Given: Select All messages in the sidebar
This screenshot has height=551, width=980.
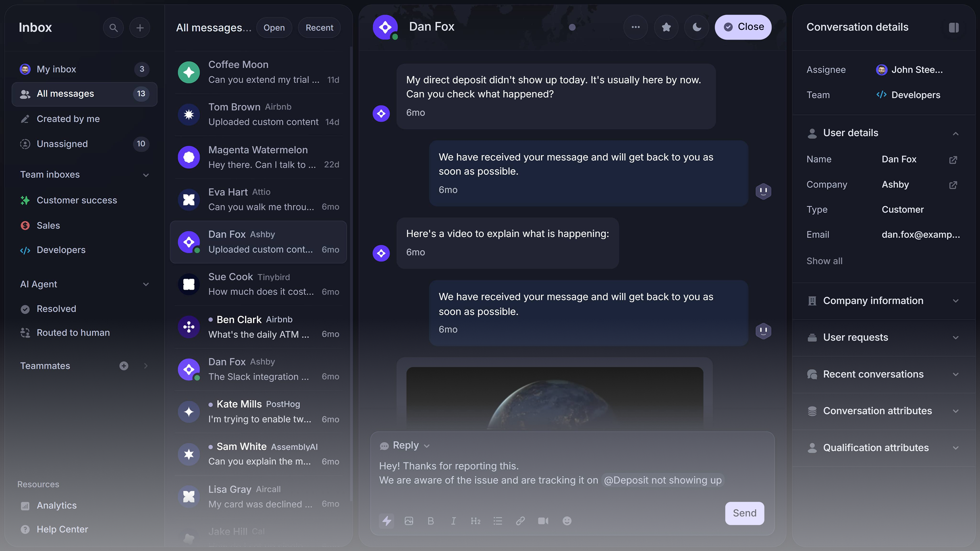Looking at the screenshot, I should pos(65,93).
